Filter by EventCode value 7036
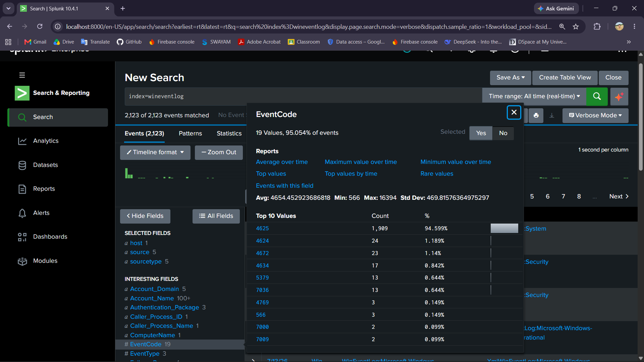644x362 pixels. [262, 290]
